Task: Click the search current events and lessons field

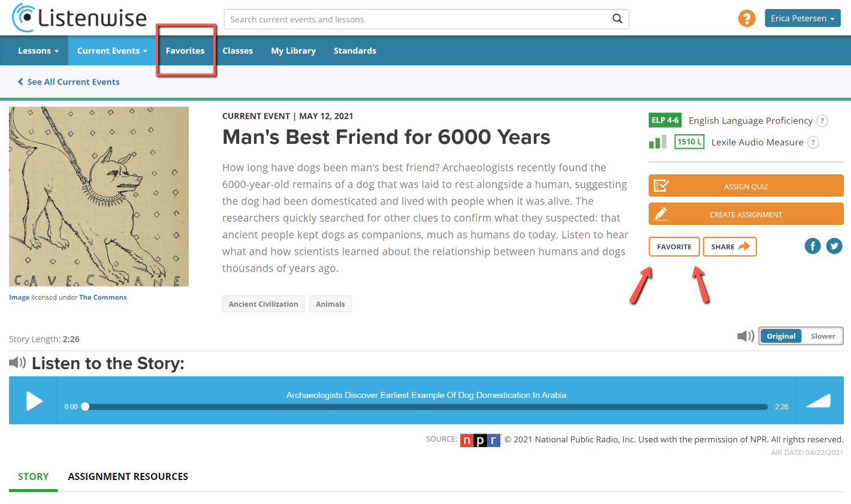Action: [x=426, y=19]
